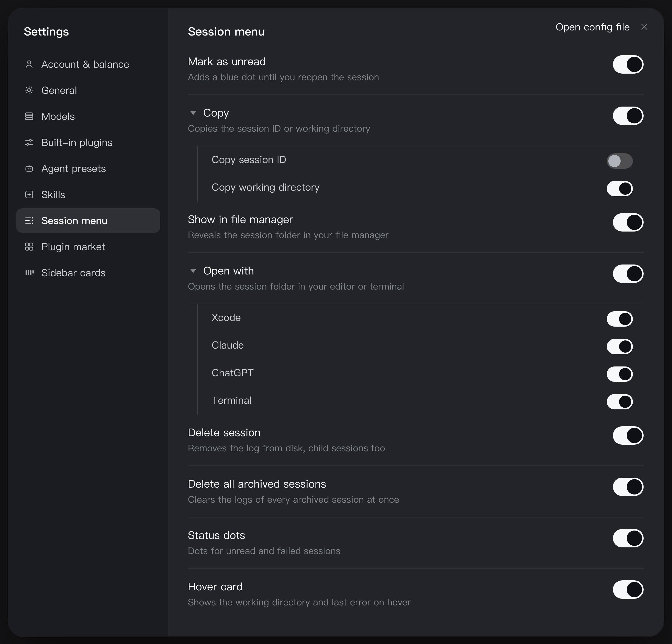The image size is (672, 644).
Task: Click the Plugin market grid icon
Action: pyautogui.click(x=29, y=246)
